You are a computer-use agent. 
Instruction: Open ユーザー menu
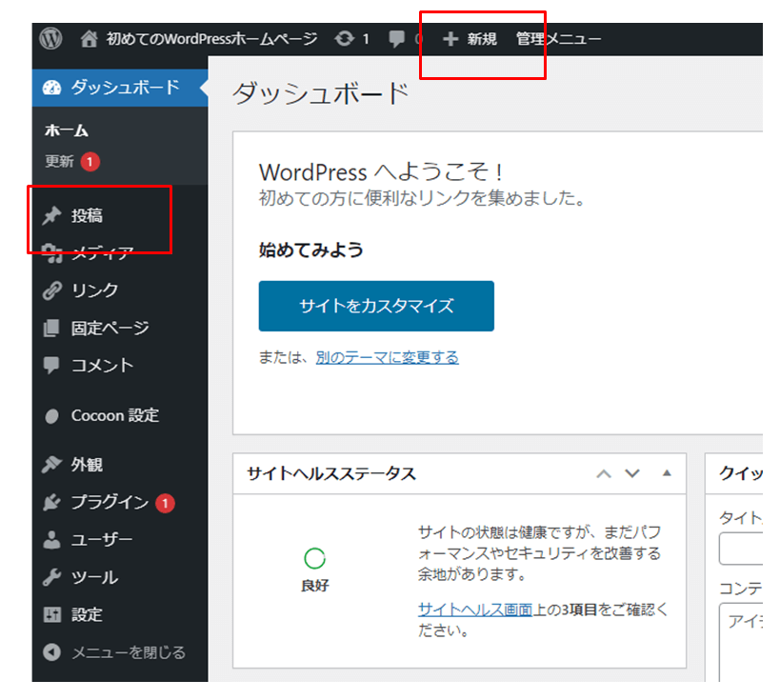(102, 540)
